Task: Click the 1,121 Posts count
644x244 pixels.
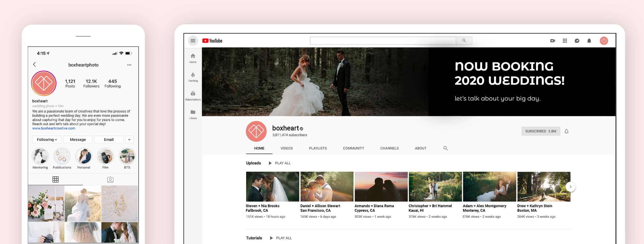Action: (x=70, y=83)
